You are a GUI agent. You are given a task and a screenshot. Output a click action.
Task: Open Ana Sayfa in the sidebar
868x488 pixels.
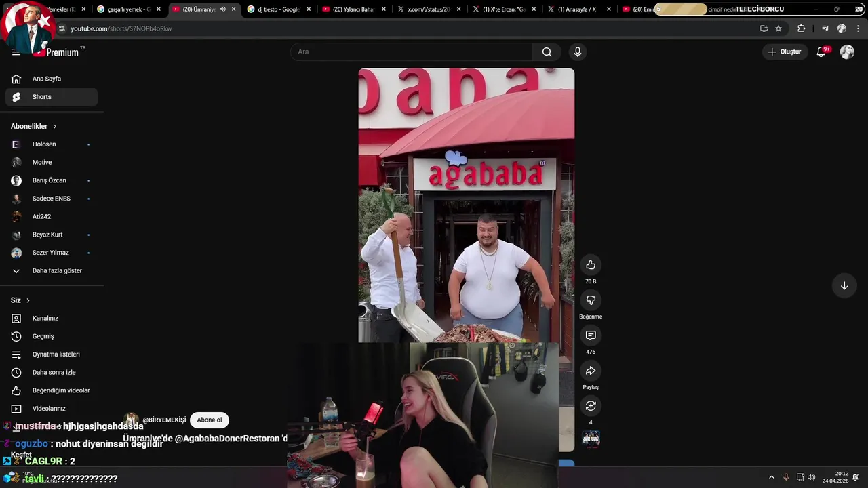click(x=52, y=79)
